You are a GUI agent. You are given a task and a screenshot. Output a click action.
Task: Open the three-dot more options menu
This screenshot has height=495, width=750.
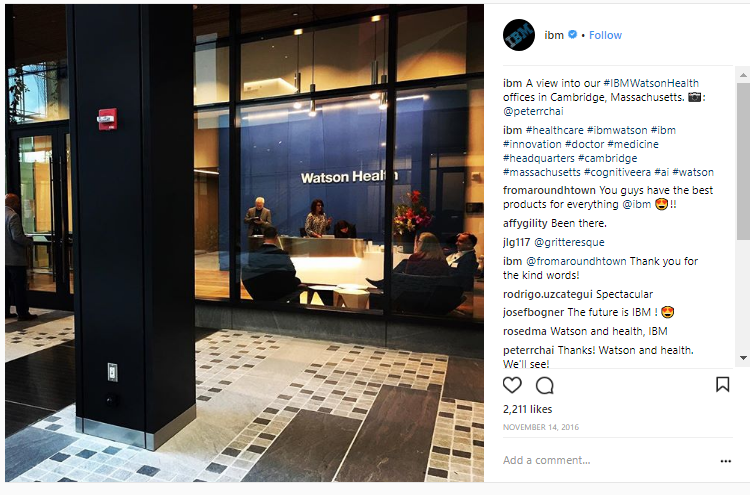tap(726, 461)
